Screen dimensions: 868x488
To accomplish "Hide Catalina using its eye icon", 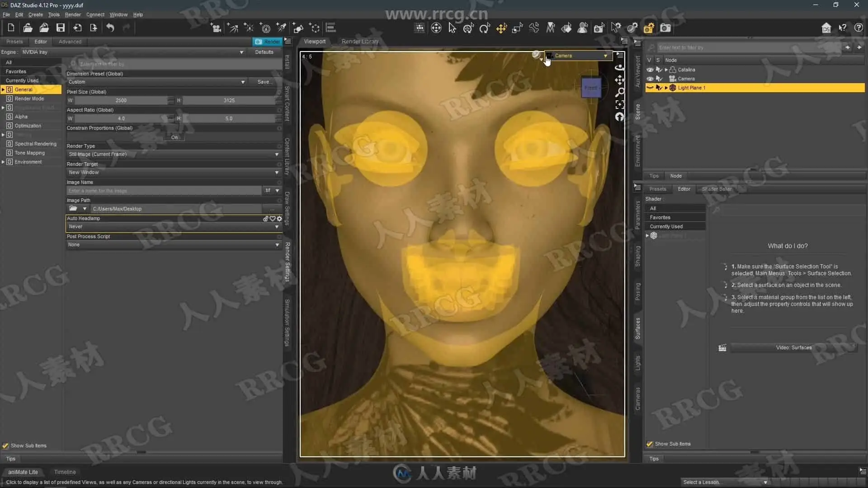I will [x=650, y=70].
